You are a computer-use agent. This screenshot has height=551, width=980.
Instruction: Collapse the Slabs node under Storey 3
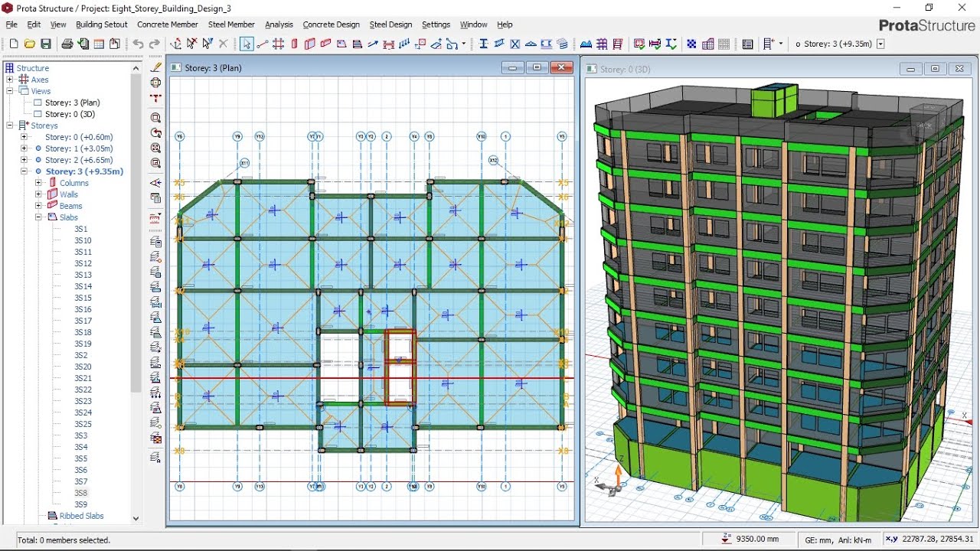coord(38,217)
